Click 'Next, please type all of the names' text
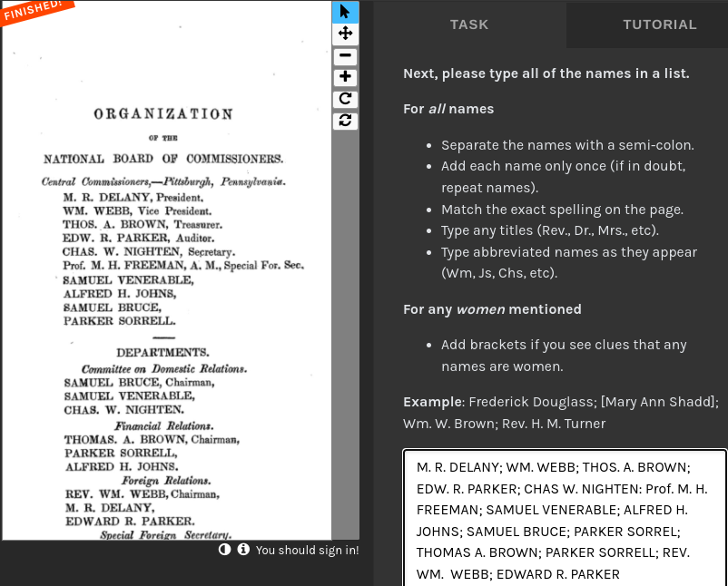Viewport: 728px width, 586px height. click(546, 73)
